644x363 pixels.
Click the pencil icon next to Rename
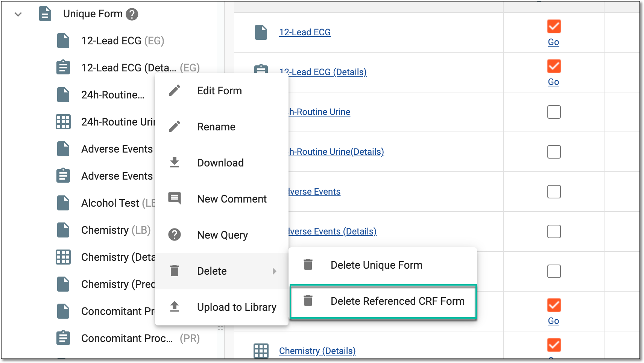(175, 127)
